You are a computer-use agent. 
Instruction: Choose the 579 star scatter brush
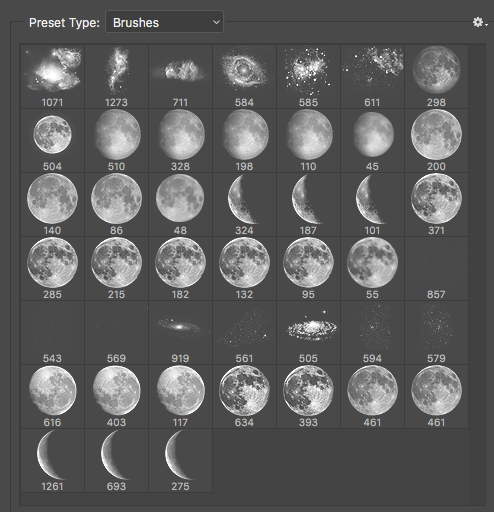pos(437,332)
